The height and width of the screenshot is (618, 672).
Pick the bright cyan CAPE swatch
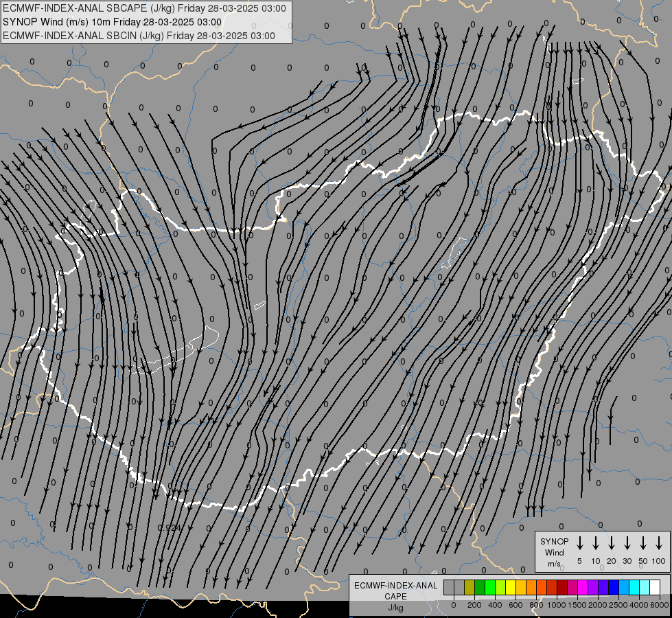634,587
